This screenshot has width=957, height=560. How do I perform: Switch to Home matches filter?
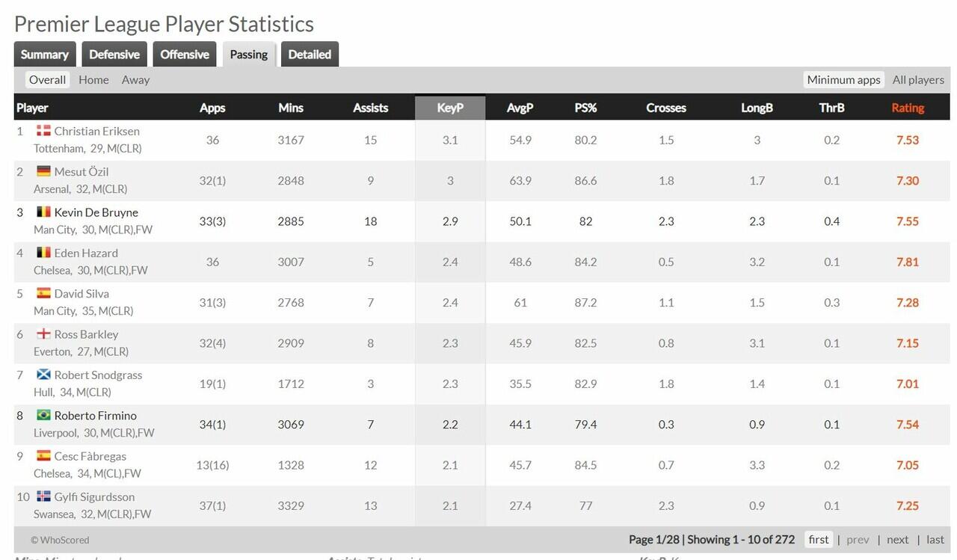93,79
